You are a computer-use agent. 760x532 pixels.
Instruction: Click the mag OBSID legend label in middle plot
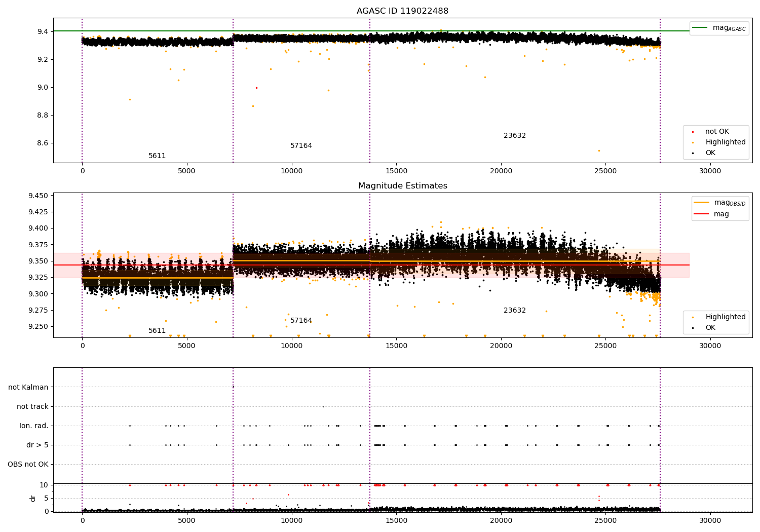click(x=730, y=203)
